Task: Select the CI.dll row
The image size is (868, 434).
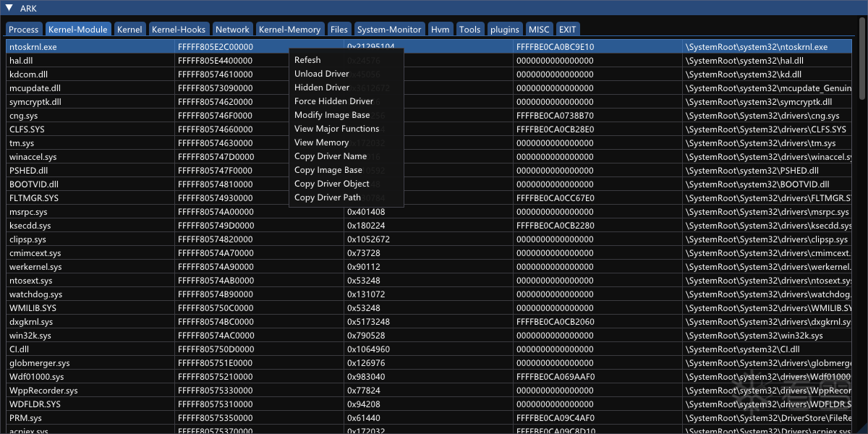Action: pos(428,349)
